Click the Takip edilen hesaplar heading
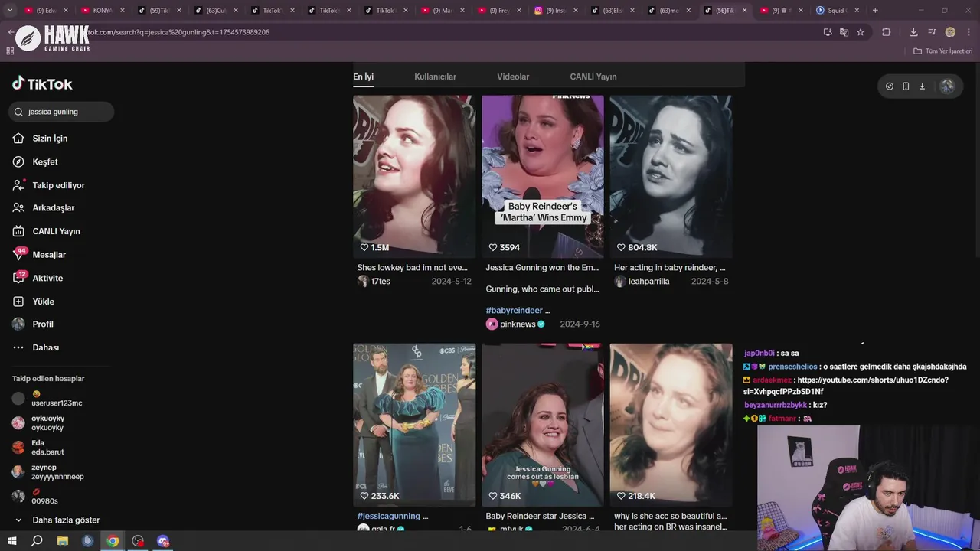The image size is (980, 551). click(x=48, y=379)
